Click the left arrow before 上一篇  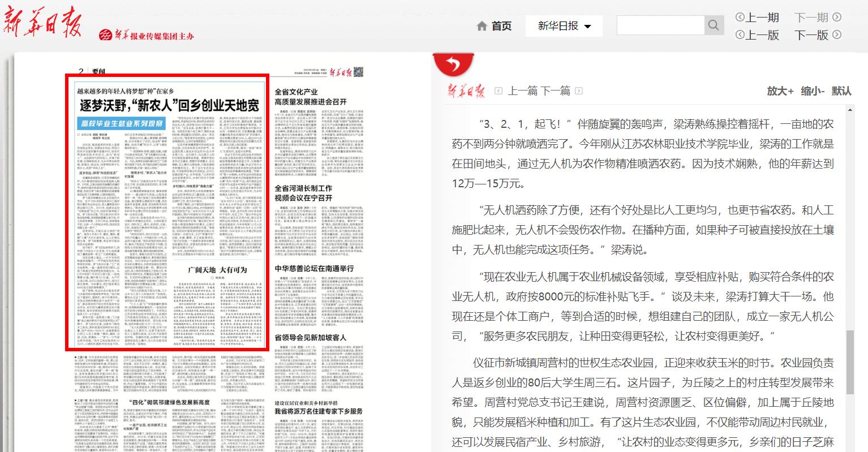pyautogui.click(x=499, y=91)
